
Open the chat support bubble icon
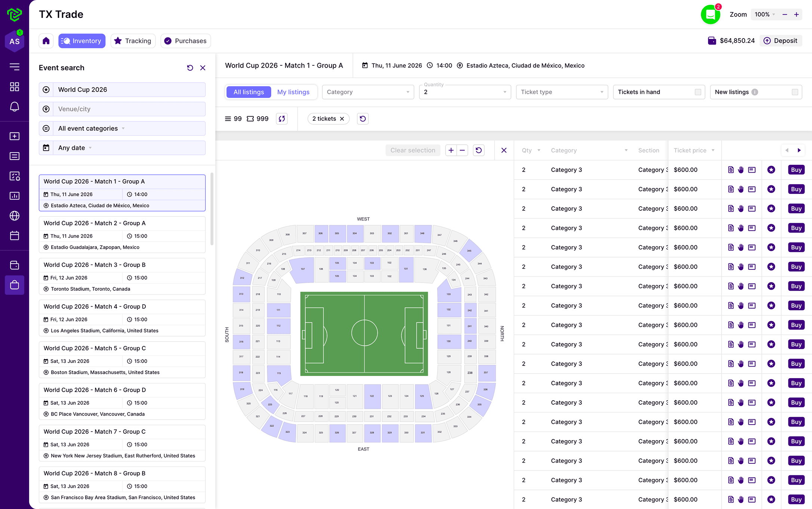(710, 15)
